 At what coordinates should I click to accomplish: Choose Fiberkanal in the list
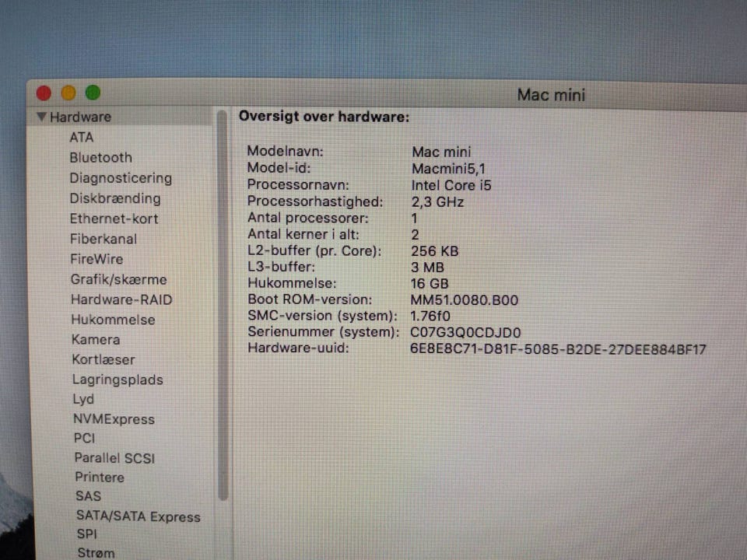[x=103, y=239]
